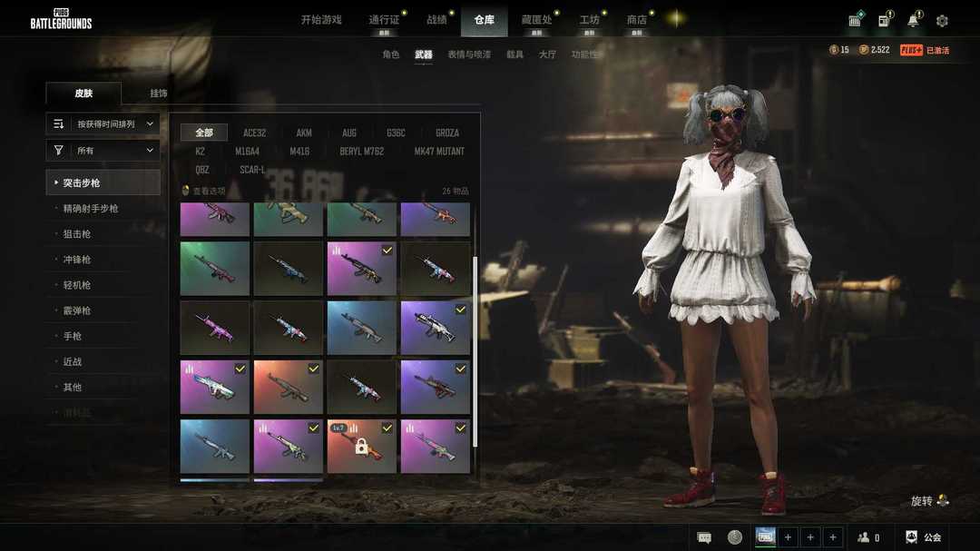Filter skins by GROZA
The height and width of the screenshot is (551, 980).
(447, 133)
